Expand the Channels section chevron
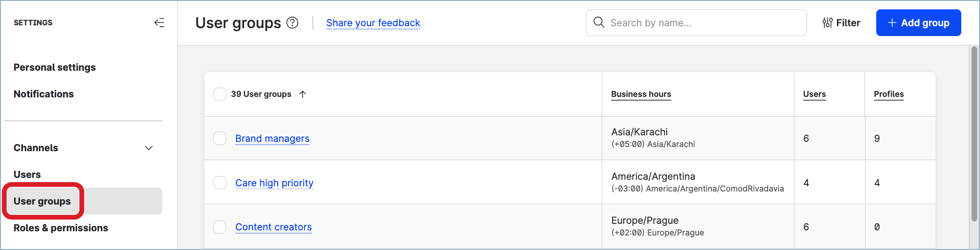This screenshot has width=980, height=250. coord(149,148)
